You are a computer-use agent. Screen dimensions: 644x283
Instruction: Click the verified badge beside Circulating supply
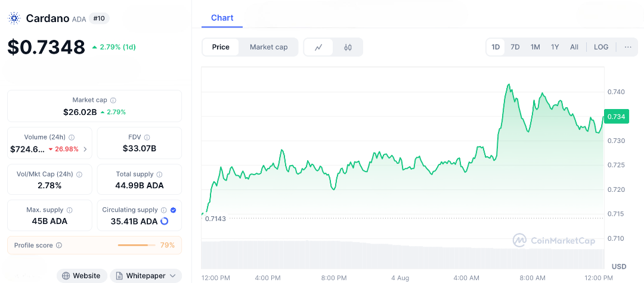click(173, 210)
